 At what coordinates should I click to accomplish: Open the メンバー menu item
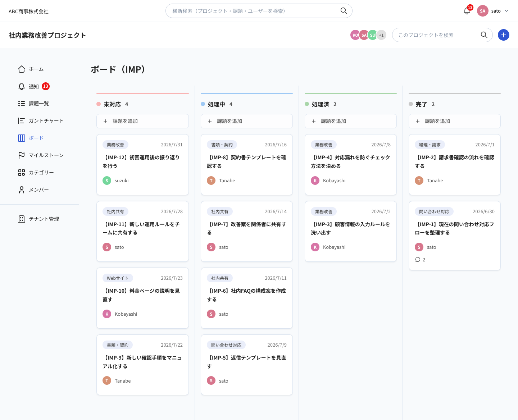click(x=40, y=190)
